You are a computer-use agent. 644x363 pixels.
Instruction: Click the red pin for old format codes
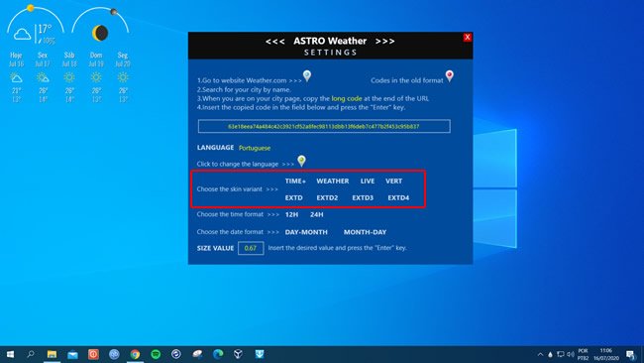(x=450, y=76)
